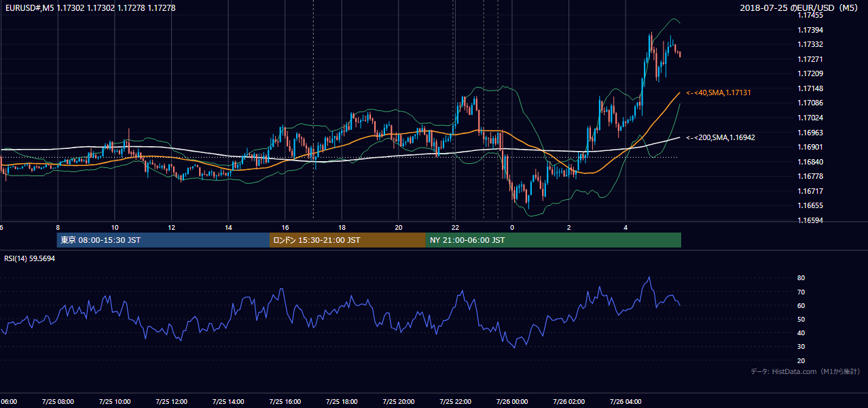The height and width of the screenshot is (408, 868).
Task: Click hour tick 14 below the price chart
Action: point(228,227)
